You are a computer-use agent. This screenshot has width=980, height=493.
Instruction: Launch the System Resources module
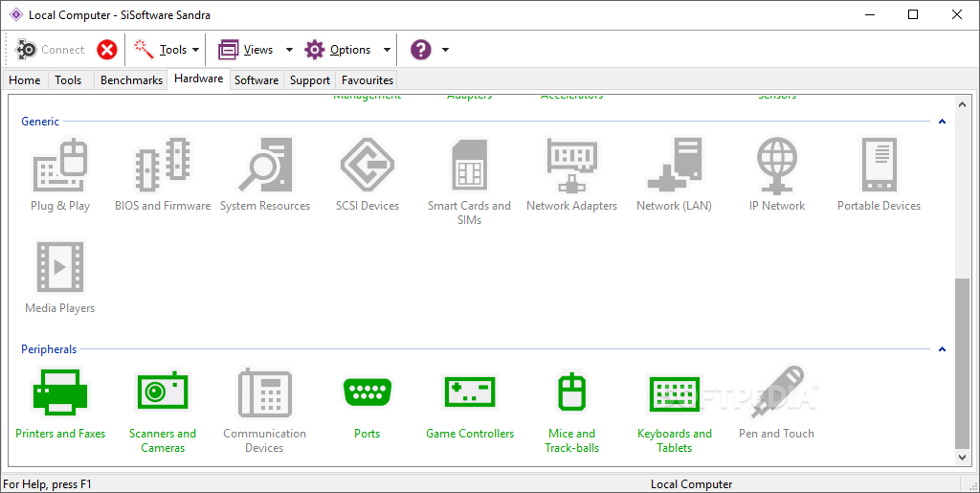[x=265, y=175]
